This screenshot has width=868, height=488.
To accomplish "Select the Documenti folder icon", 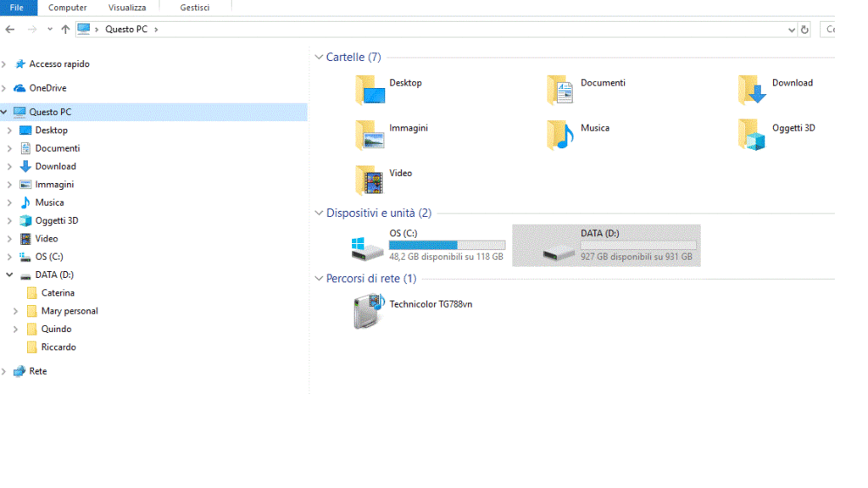I will click(x=560, y=90).
